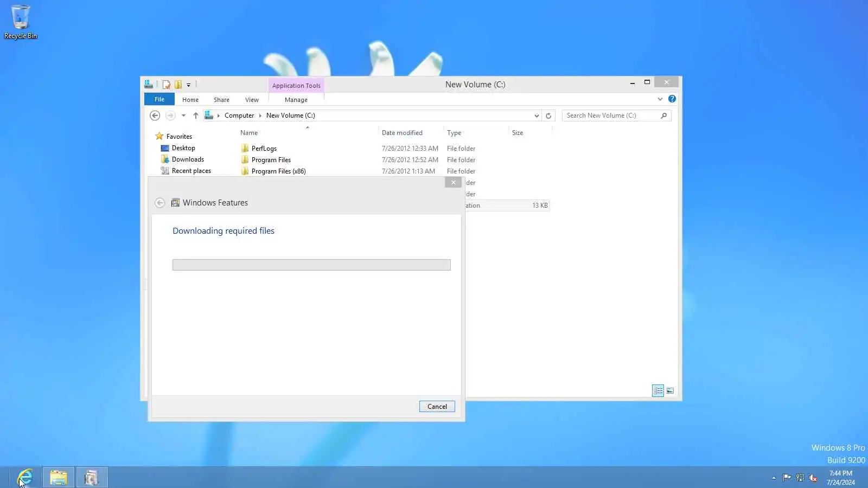Click the Program Files folder icon
This screenshot has width=868, height=488.
tap(245, 160)
